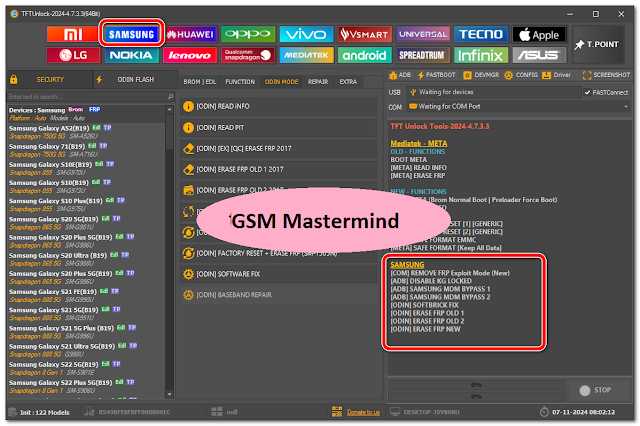Select the Infinix brand icon
The width and height of the screenshot is (640, 426).
click(481, 55)
